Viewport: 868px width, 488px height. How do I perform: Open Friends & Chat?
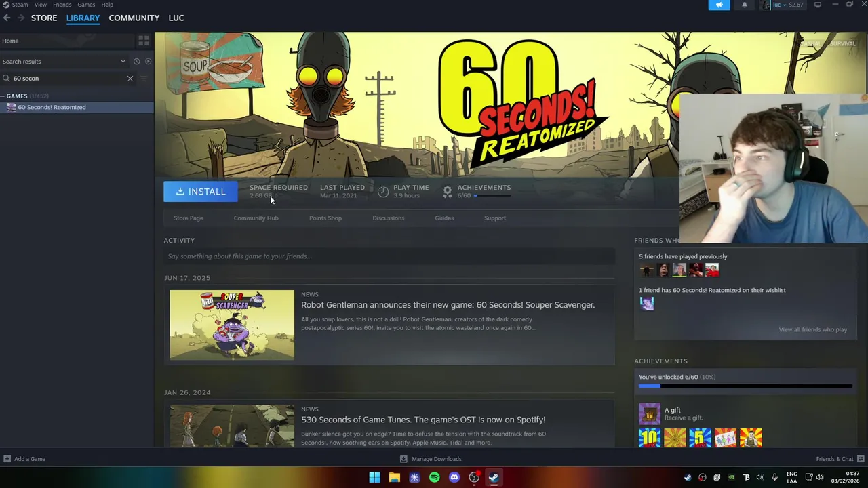coord(840,459)
